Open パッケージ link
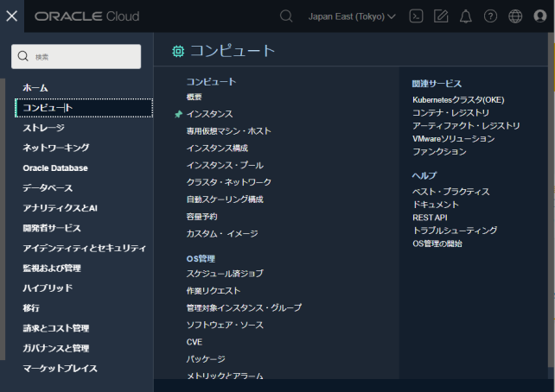Image resolution: width=555 pixels, height=392 pixels. (x=206, y=359)
